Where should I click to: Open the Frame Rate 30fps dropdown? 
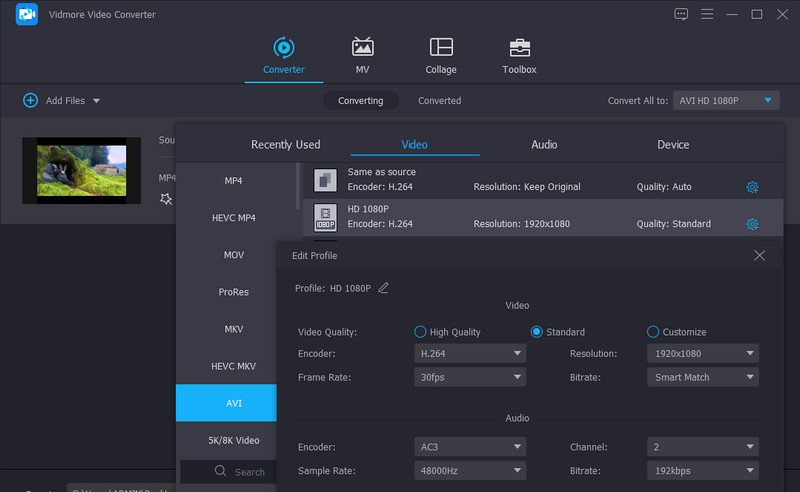(470, 377)
